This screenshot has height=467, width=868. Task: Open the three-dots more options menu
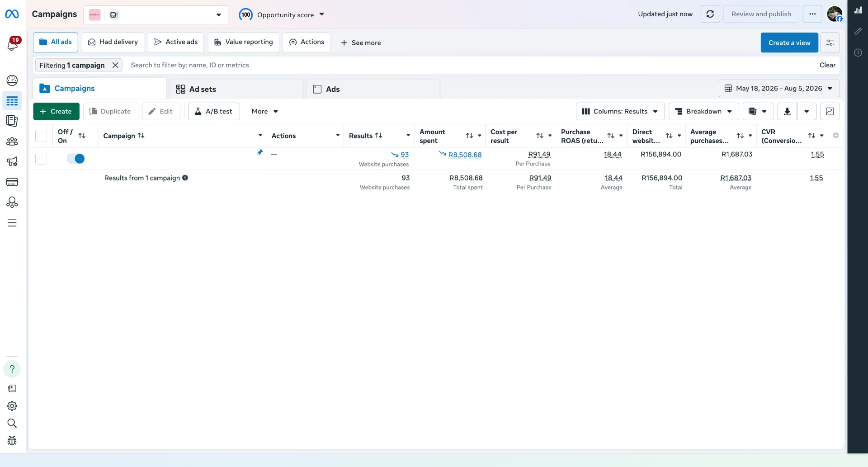(x=812, y=14)
